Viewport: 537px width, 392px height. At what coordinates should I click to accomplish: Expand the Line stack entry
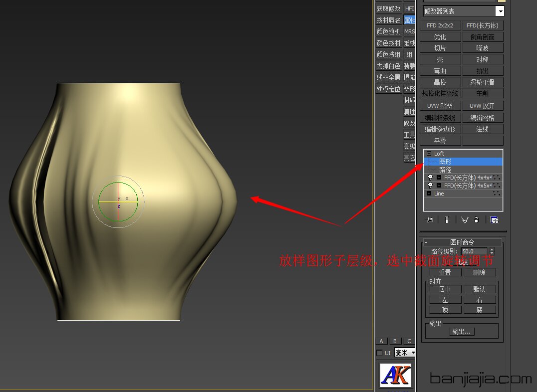click(x=429, y=194)
